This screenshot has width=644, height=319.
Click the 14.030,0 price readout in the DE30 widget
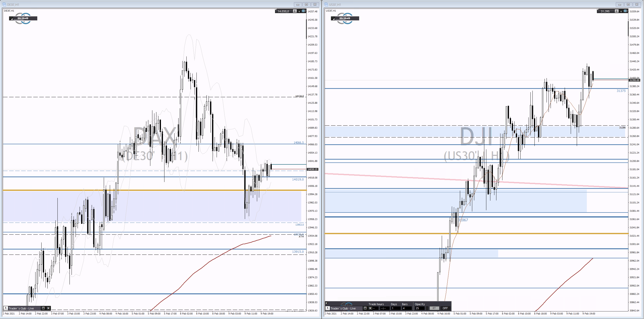pos(283,11)
